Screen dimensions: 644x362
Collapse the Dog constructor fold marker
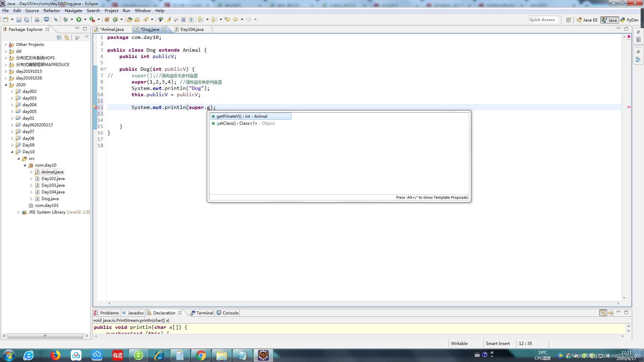pos(105,69)
